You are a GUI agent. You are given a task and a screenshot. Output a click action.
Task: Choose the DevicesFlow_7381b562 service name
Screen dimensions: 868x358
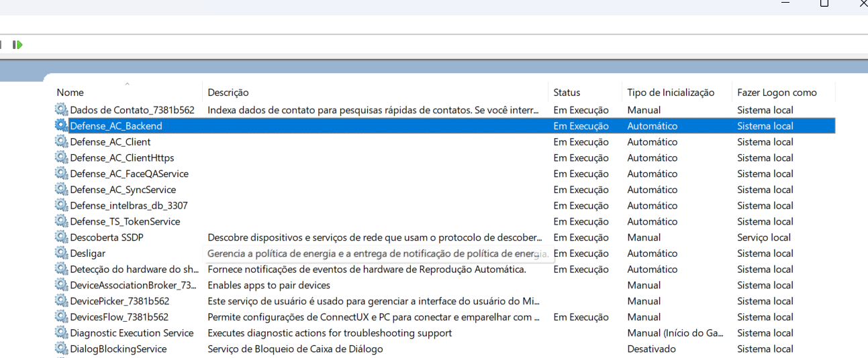point(119,317)
